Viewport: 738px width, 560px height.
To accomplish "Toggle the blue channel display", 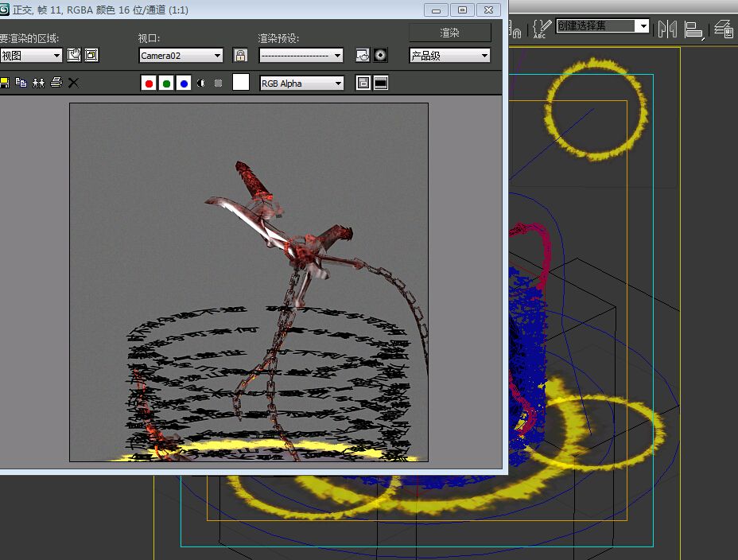I will coord(184,83).
